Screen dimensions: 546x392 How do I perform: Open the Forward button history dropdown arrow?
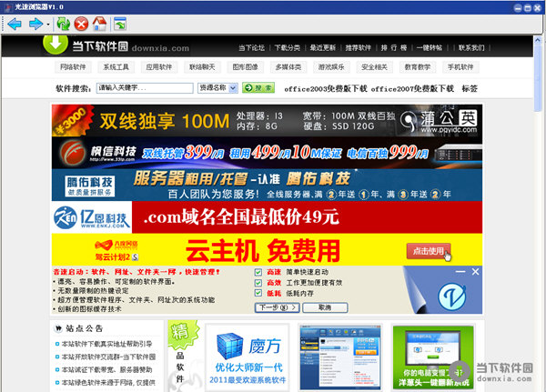[x=49, y=24]
